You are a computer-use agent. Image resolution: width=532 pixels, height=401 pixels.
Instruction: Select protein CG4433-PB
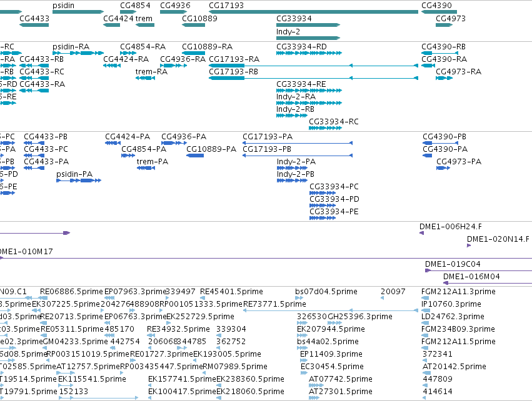click(x=34, y=143)
